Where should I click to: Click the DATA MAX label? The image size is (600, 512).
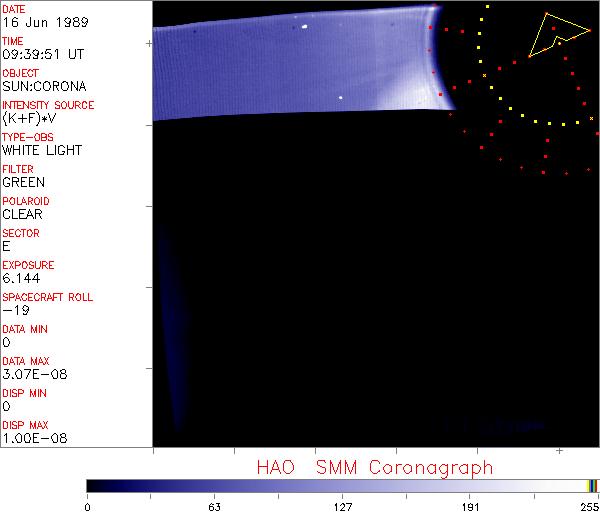(x=26, y=361)
